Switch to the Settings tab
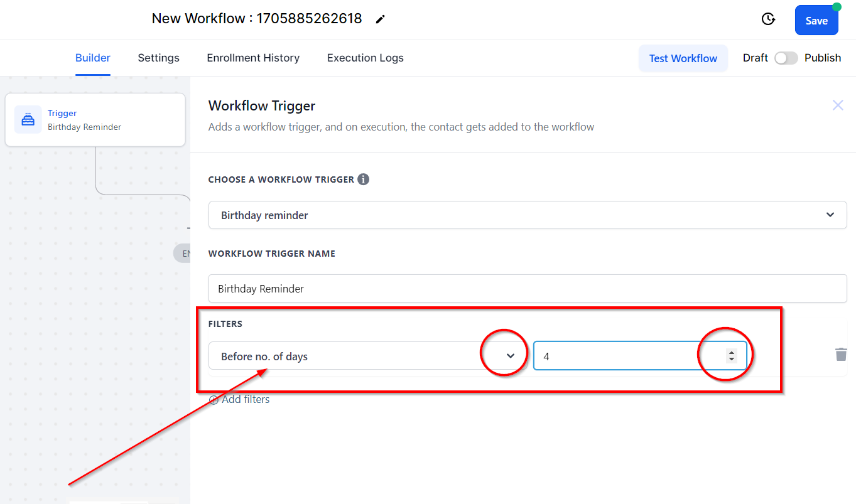Viewport: 856px width, 504px height. pyautogui.click(x=158, y=58)
